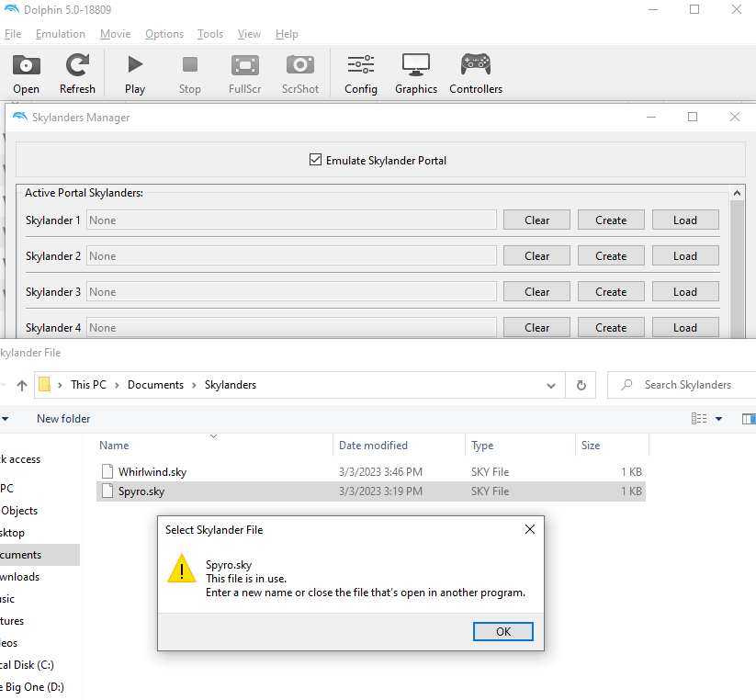Load a file into Skylander 1
This screenshot has width=756, height=700.
coord(685,220)
